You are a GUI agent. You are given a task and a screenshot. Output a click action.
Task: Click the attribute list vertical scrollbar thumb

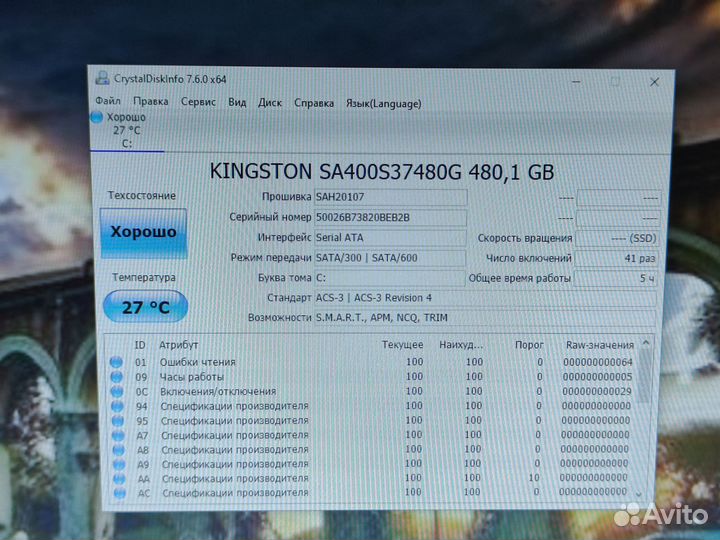[x=644, y=376]
